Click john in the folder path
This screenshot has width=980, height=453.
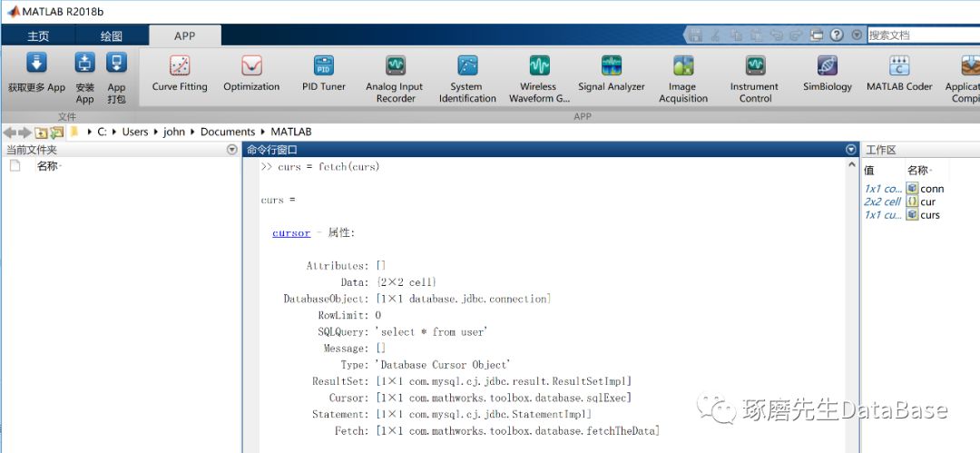(x=174, y=132)
